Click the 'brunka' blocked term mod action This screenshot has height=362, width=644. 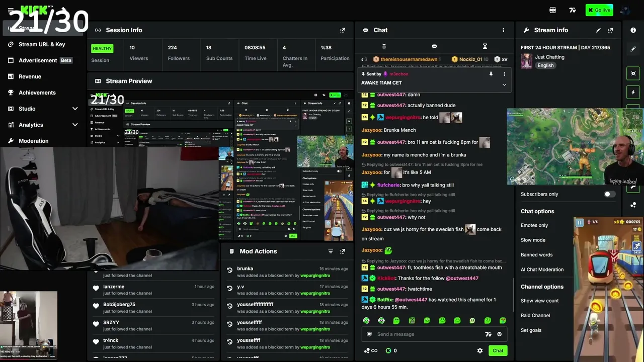[x=287, y=272]
